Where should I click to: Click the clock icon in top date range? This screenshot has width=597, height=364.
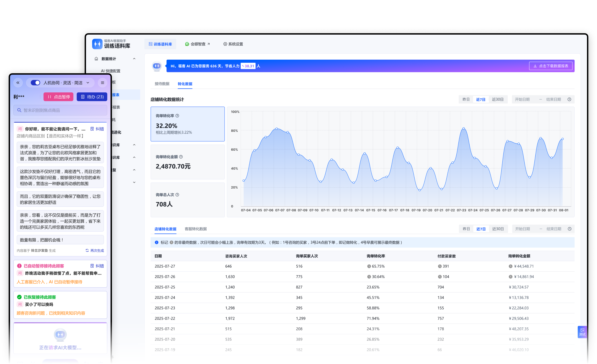pyautogui.click(x=569, y=99)
